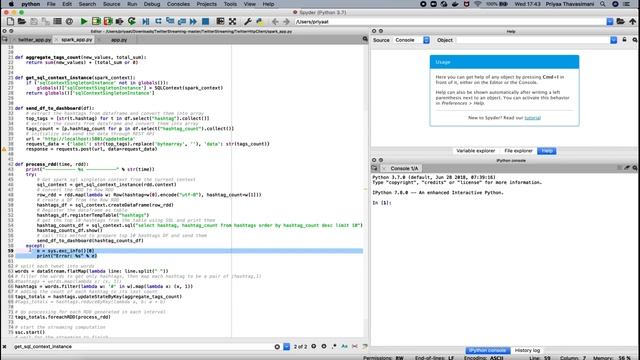The width and height of the screenshot is (640, 360).
Task: Run current cell and advance icon
Action: (108, 22)
